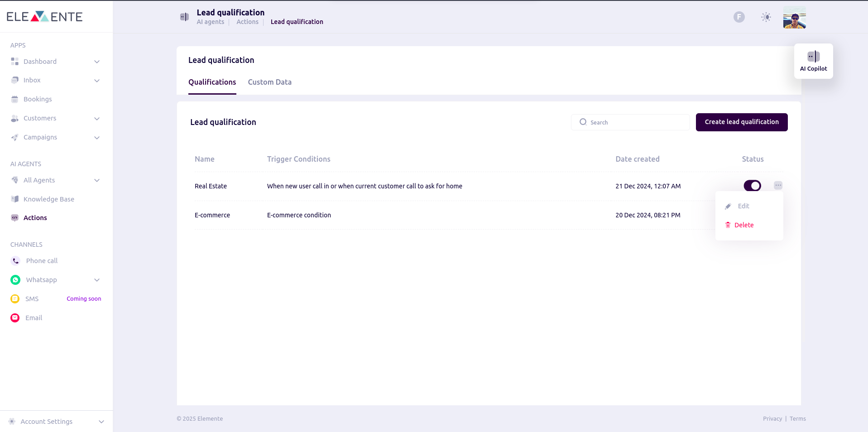Toggle the light/dark theme sun icon
868x432 pixels.
[x=766, y=17]
